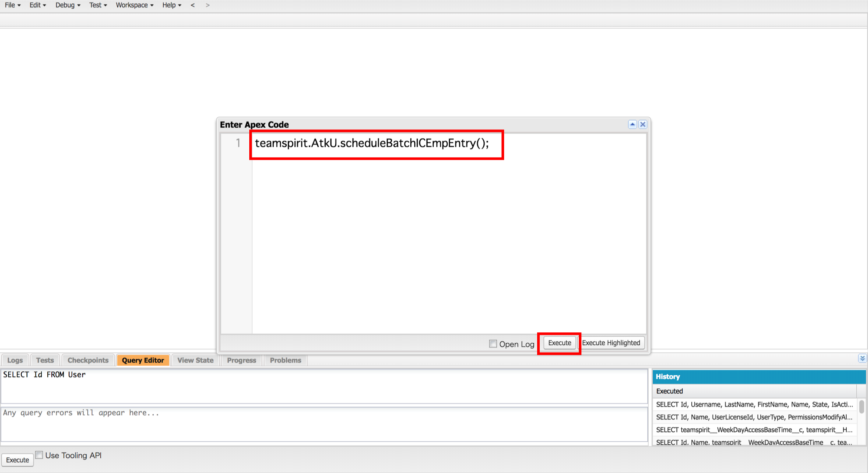This screenshot has width=868, height=473.
Task: Open the Workspace dropdown menu
Action: click(x=135, y=5)
